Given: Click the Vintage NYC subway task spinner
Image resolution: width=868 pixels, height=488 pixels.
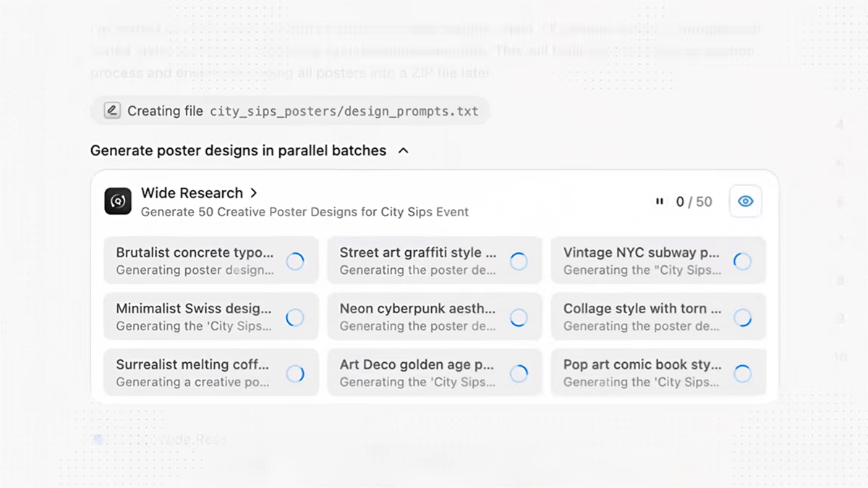Looking at the screenshot, I should pyautogui.click(x=742, y=262).
